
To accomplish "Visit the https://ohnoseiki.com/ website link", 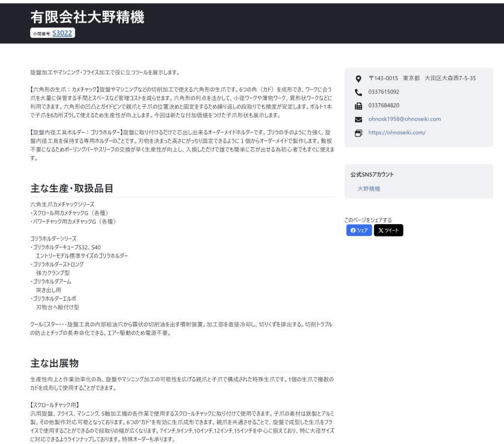I will pos(397,133).
